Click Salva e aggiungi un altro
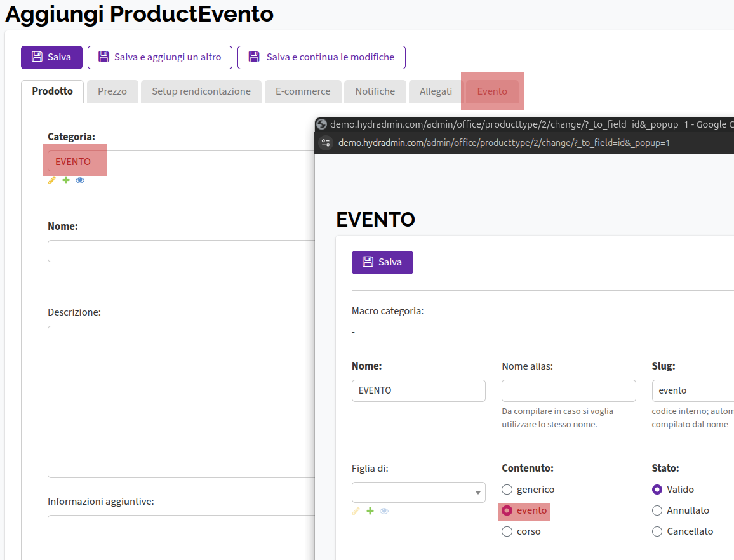The height and width of the screenshot is (560, 734). coord(159,57)
